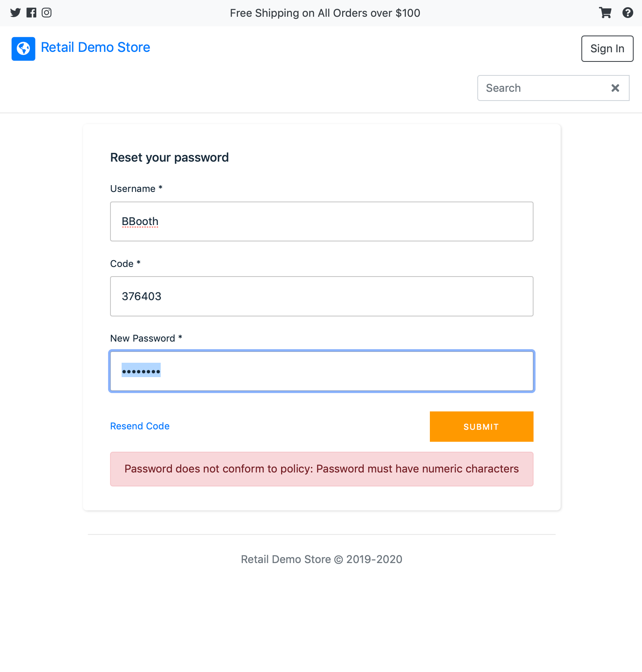
Task: Click the Resend Code link
Action: (140, 426)
